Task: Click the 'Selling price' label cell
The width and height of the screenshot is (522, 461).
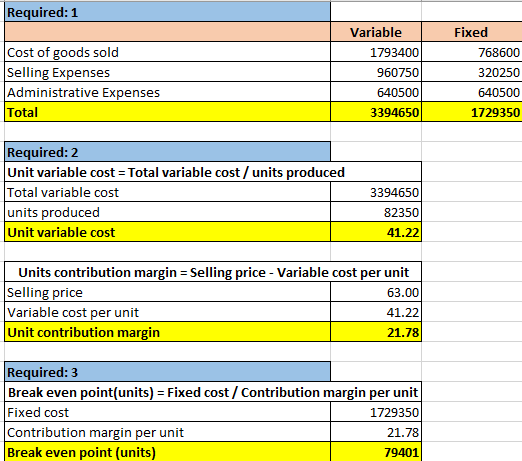Action: click(x=167, y=292)
